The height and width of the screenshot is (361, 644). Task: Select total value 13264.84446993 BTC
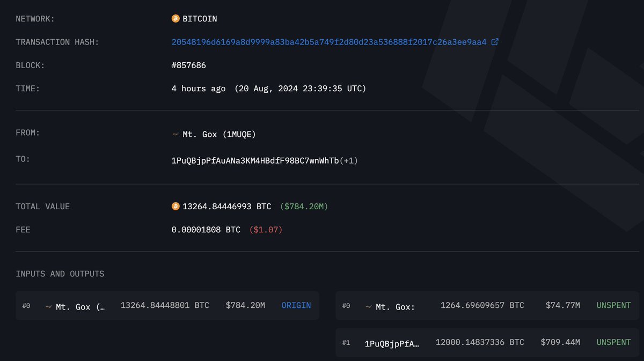pos(227,207)
